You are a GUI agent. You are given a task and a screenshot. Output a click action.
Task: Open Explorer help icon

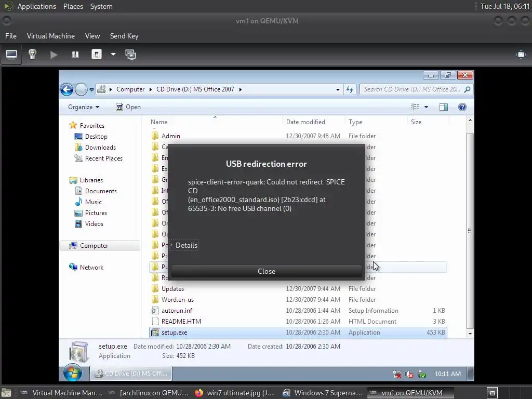pyautogui.click(x=462, y=107)
